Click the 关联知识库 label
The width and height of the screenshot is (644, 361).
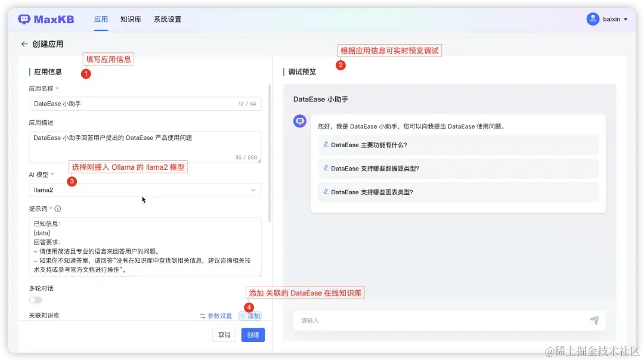44,315
